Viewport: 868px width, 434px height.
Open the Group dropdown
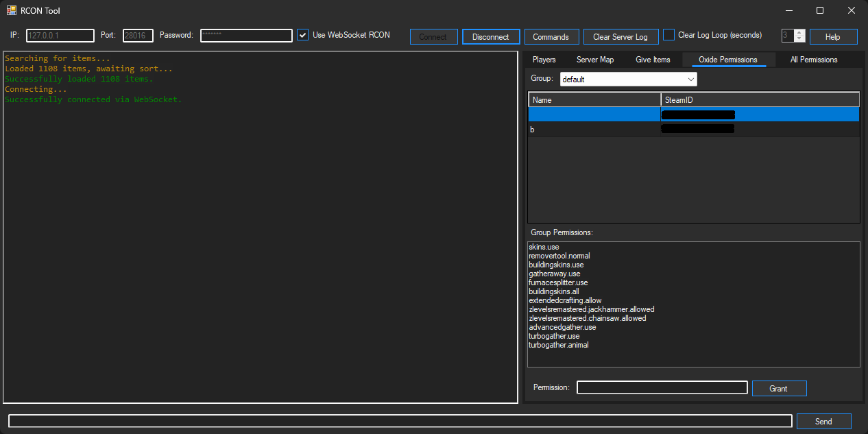click(628, 80)
